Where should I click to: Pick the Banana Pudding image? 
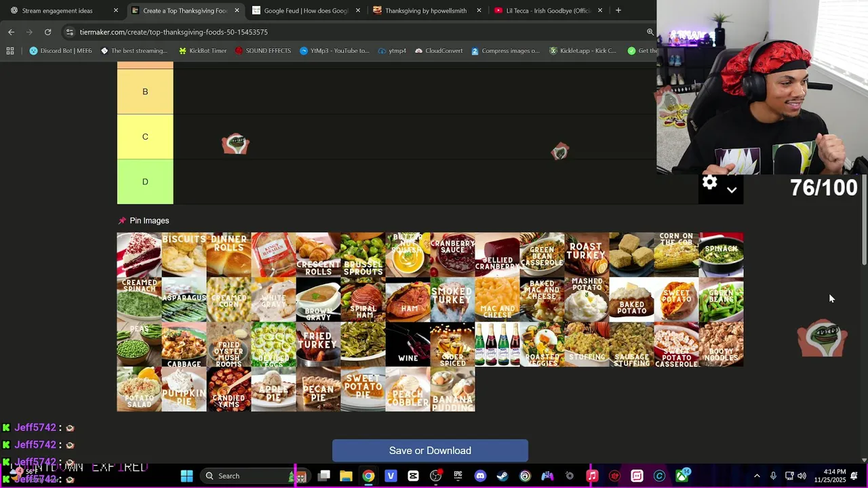452,389
